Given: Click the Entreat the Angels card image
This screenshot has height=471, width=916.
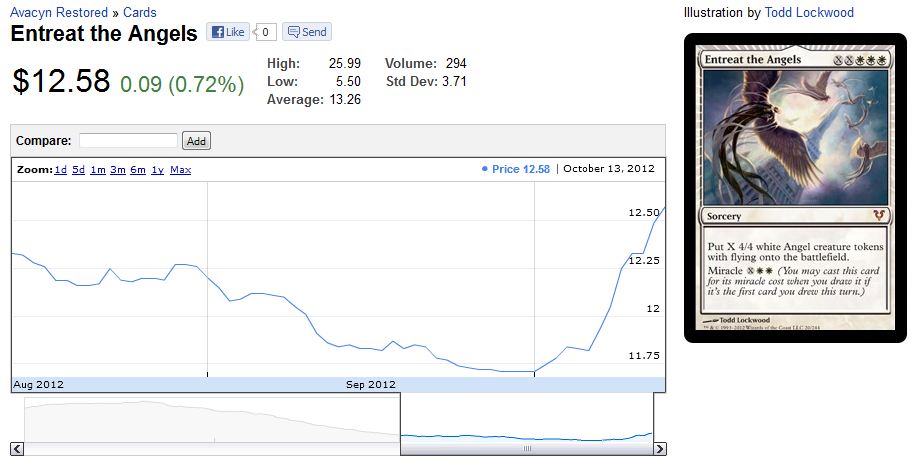Looking at the screenshot, I should (x=795, y=187).
